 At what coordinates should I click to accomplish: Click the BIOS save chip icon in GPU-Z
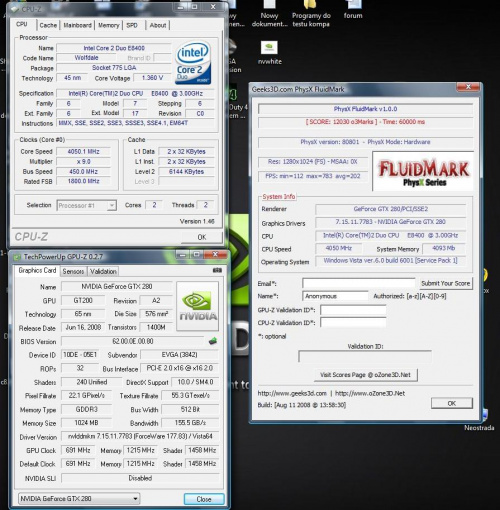click(213, 341)
